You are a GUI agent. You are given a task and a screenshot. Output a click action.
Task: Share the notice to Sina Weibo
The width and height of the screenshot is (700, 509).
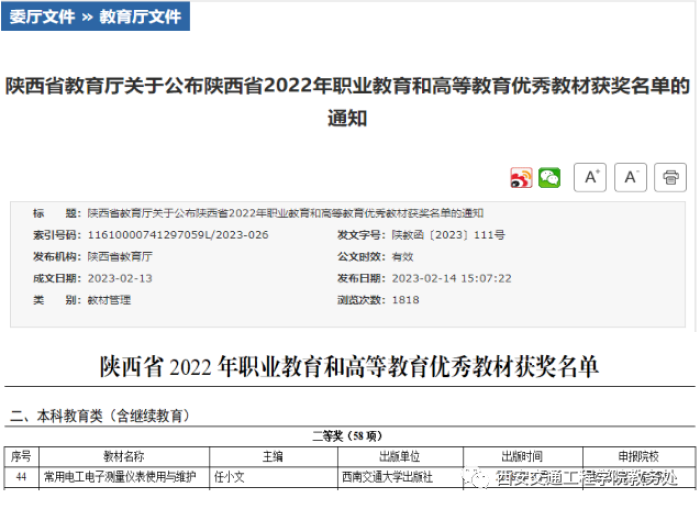[x=521, y=178]
